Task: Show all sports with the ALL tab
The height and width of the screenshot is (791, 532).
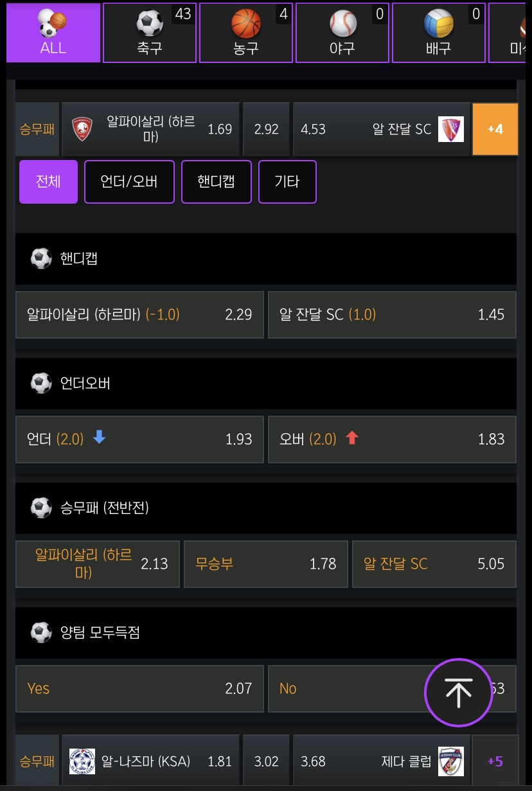Action: 53,33
